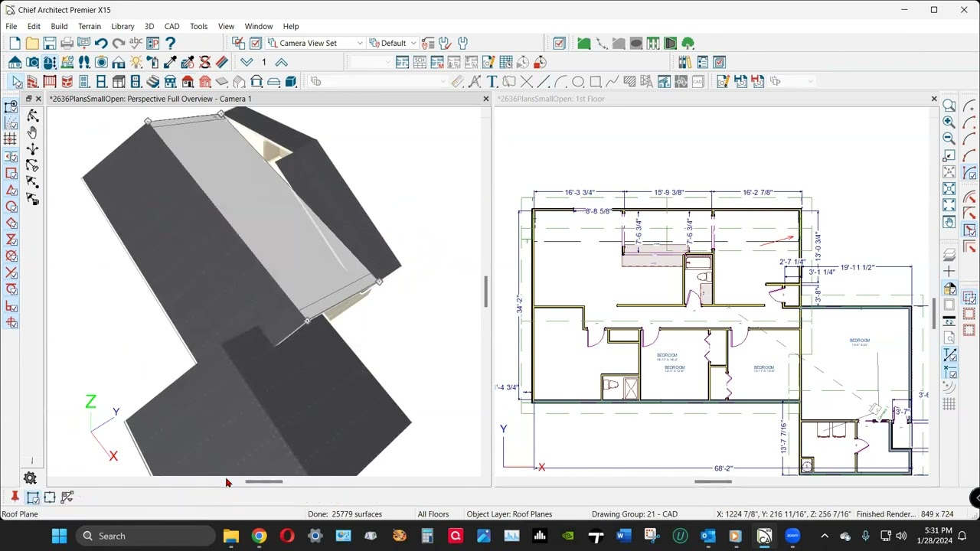Open the Terrain menu

click(90, 26)
